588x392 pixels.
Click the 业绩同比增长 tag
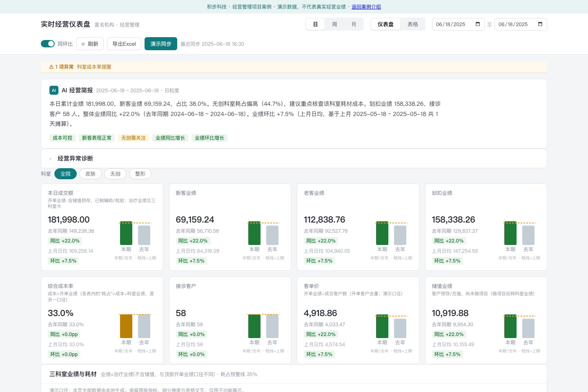pyautogui.click(x=170, y=138)
